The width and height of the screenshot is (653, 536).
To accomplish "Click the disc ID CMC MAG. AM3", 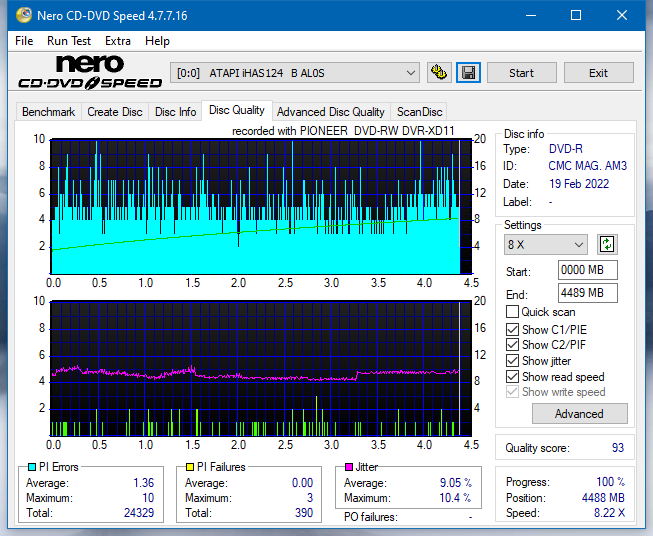I will (x=587, y=166).
